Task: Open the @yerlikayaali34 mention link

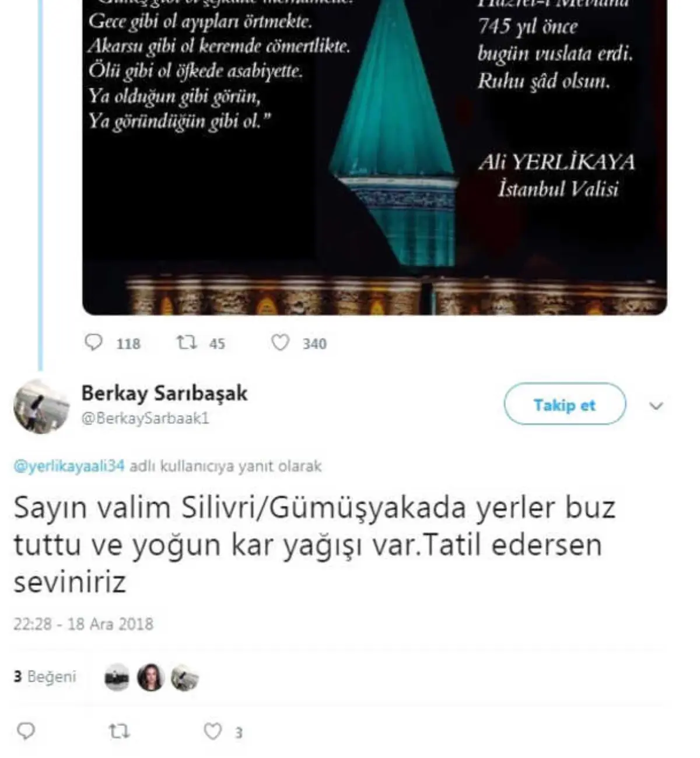Action: [69, 466]
